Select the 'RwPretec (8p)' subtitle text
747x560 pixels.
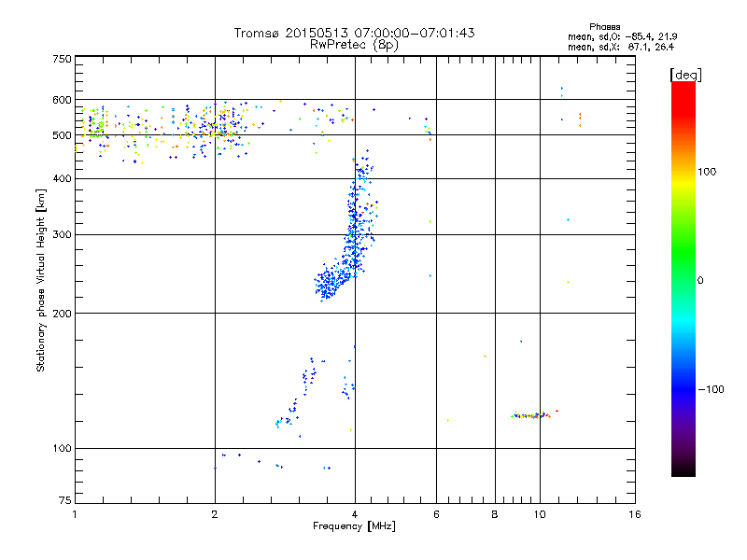pos(354,45)
